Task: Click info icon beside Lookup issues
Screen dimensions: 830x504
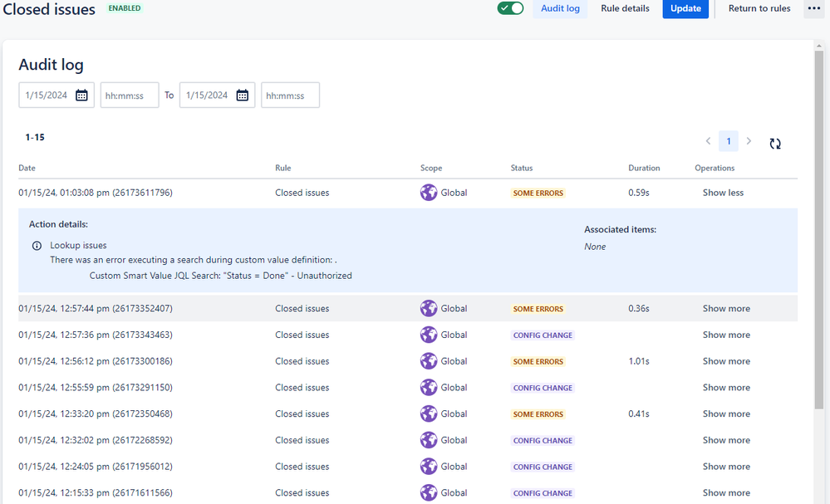Action: [x=37, y=246]
